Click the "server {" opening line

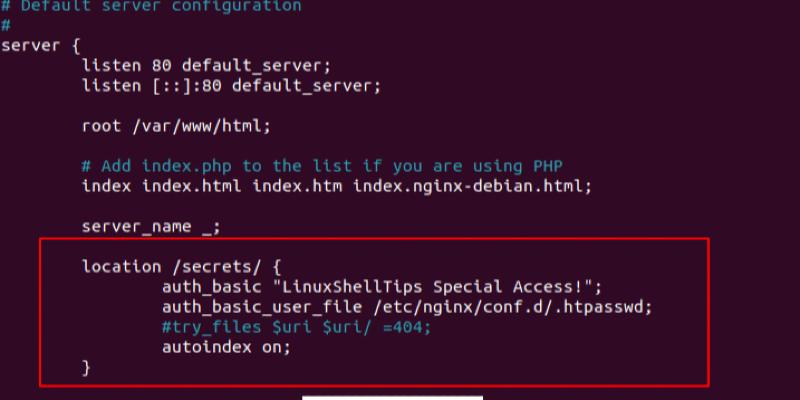pyautogui.click(x=40, y=45)
